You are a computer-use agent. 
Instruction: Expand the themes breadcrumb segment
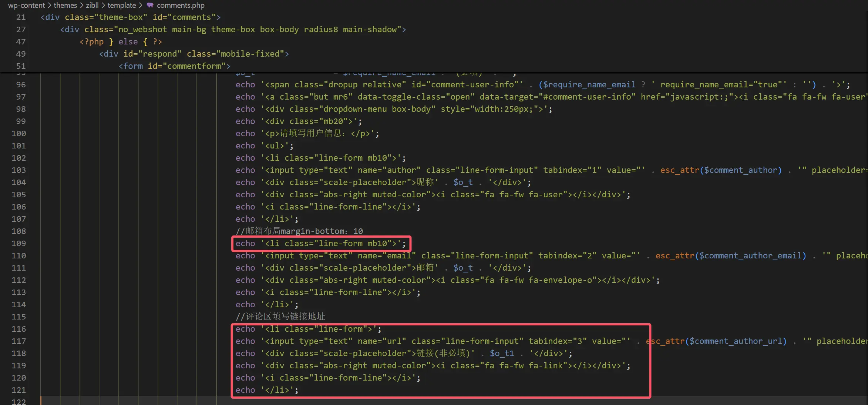point(65,5)
